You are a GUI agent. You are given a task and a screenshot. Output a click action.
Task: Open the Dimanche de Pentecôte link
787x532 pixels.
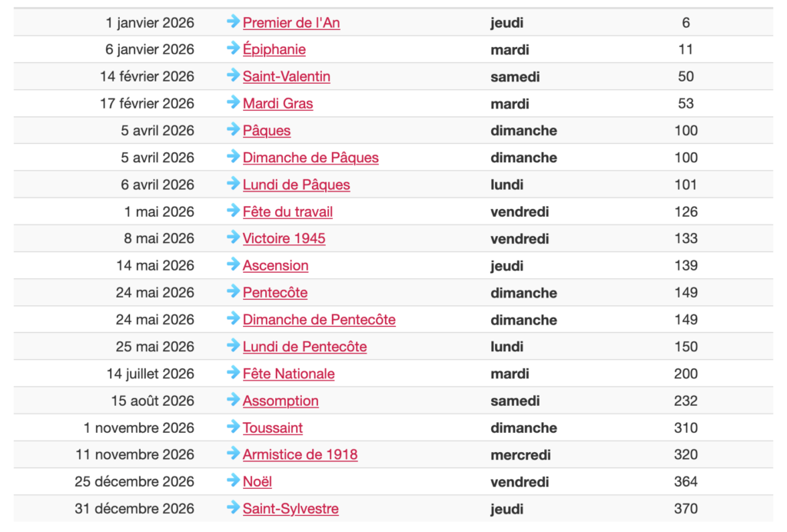coord(319,320)
